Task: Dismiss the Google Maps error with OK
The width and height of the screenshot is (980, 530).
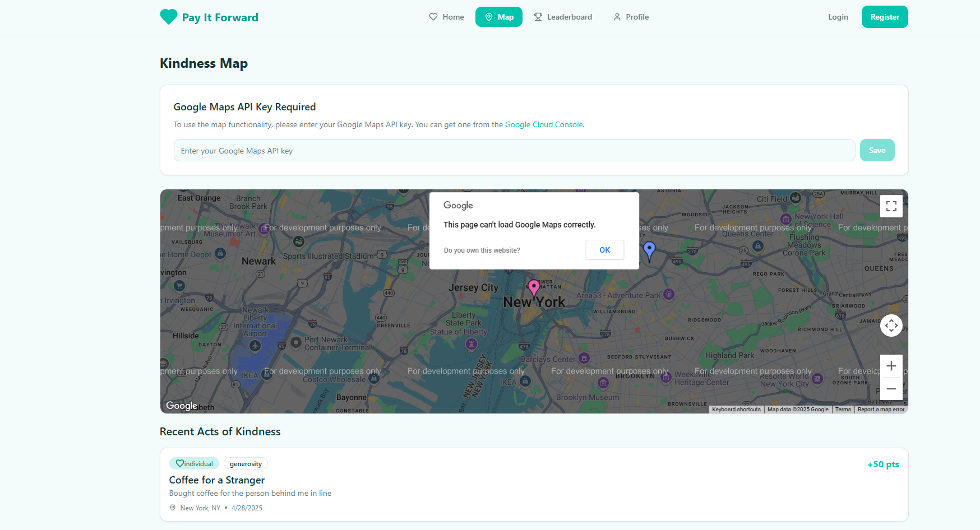Action: (x=605, y=250)
